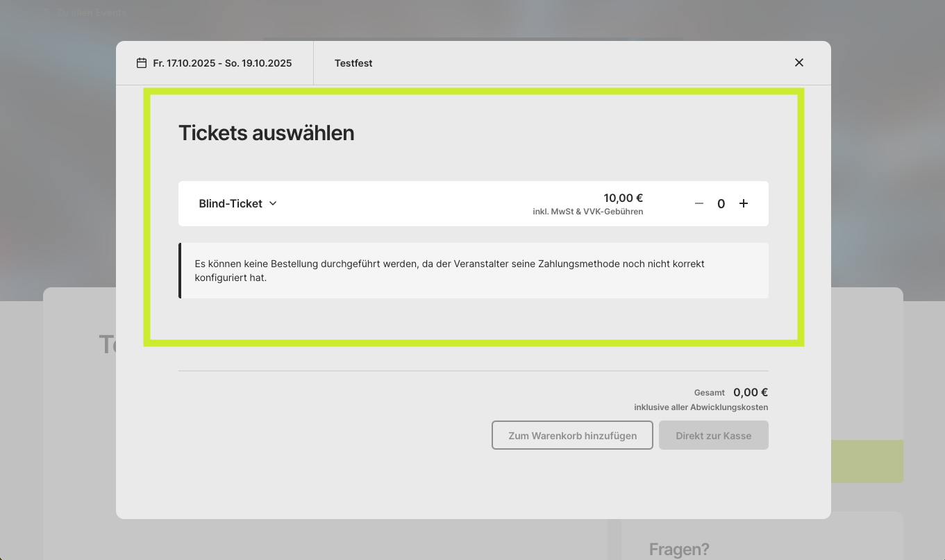945x560 pixels.
Task: Increase Blind-Ticket quantity with plus icon
Action: tap(744, 203)
